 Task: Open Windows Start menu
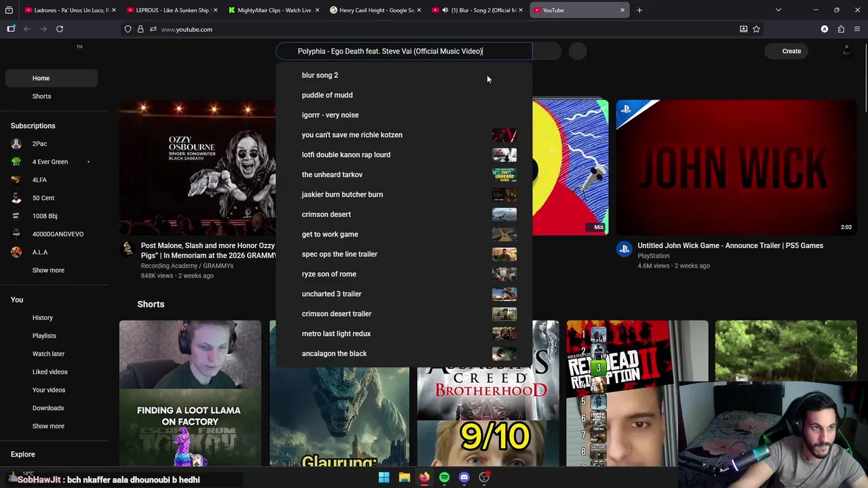click(384, 477)
